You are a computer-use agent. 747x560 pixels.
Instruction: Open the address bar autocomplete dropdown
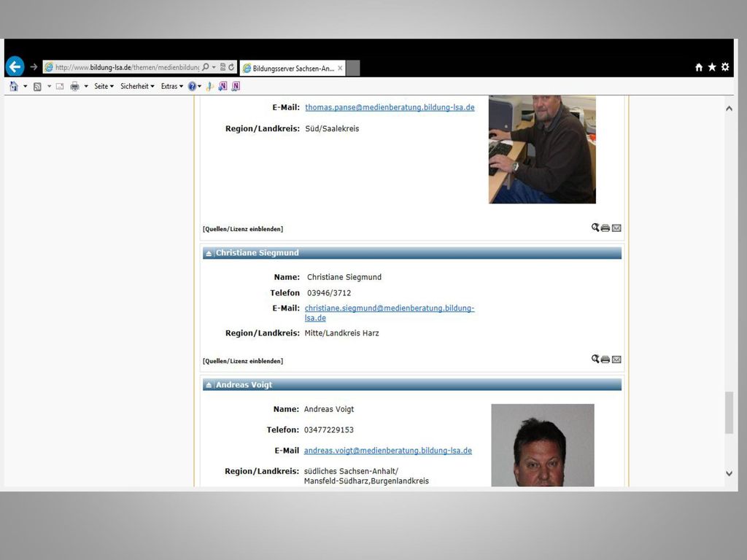(214, 67)
